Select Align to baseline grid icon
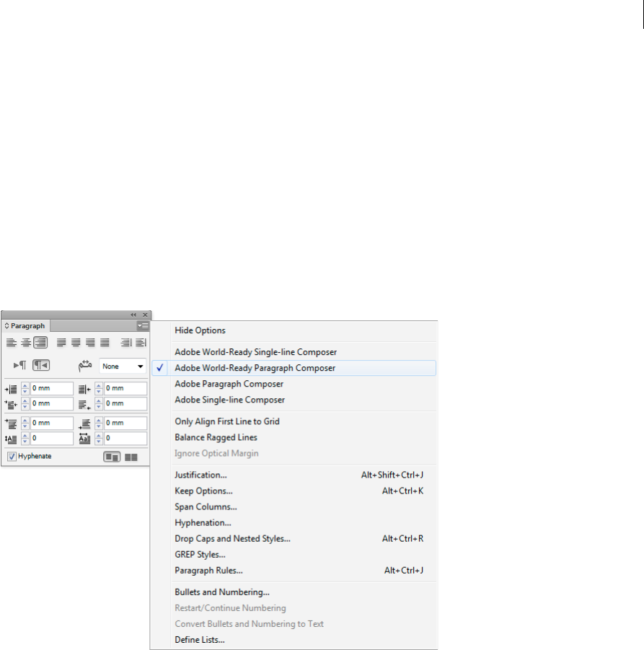644x650 pixels. (131, 457)
